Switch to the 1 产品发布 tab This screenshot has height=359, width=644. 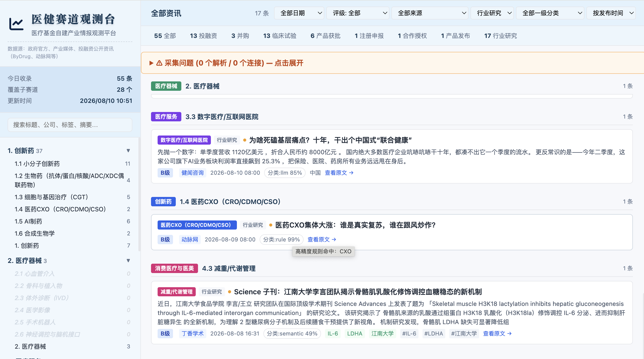pyautogui.click(x=456, y=36)
